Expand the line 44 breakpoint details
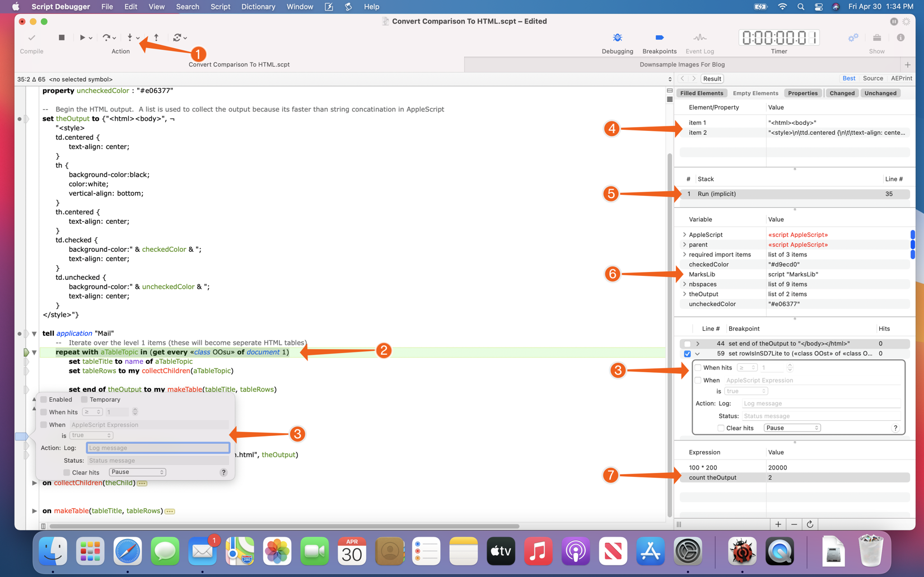Viewport: 924px width, 577px height. [697, 344]
